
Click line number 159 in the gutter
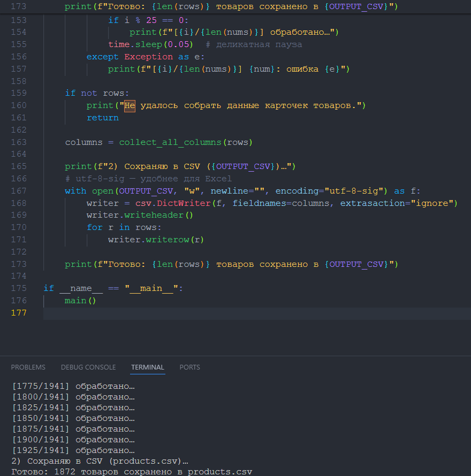pos(19,93)
